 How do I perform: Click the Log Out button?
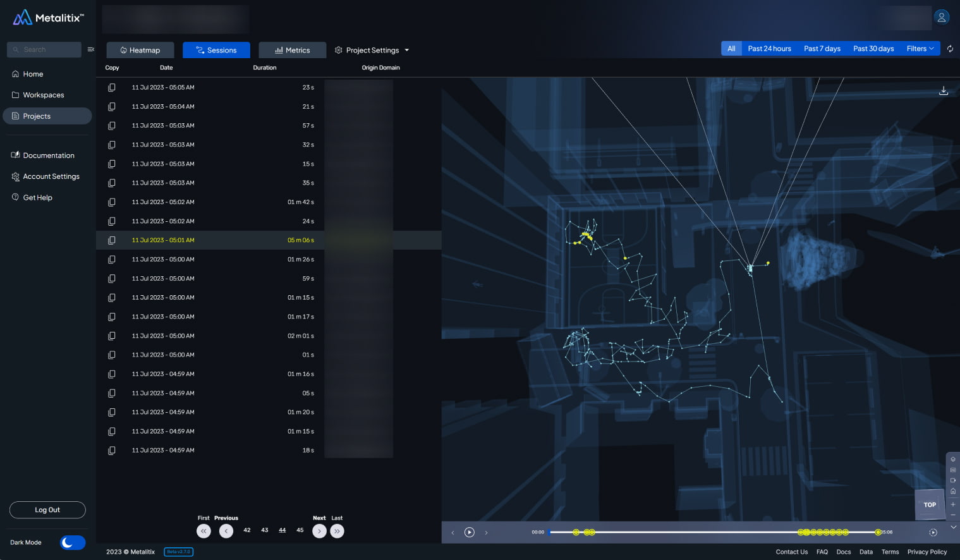coord(47,509)
